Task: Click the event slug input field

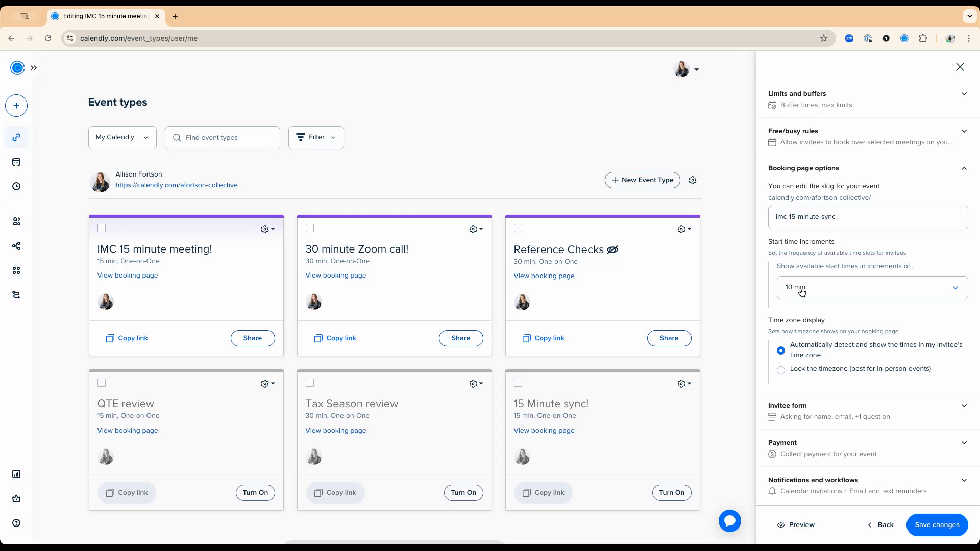Action: (x=868, y=217)
